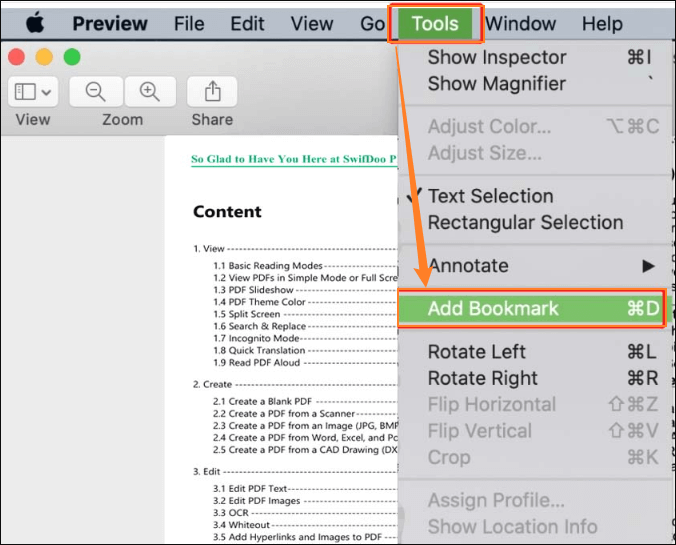This screenshot has width=676, height=545.
Task: Open the Window menu
Action: 520,23
